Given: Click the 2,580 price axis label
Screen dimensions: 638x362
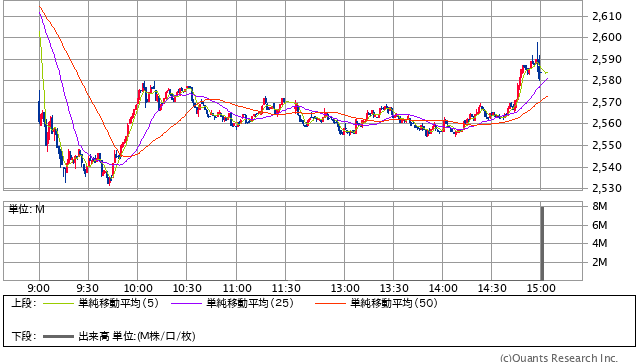Looking at the screenshot, I should point(607,81).
